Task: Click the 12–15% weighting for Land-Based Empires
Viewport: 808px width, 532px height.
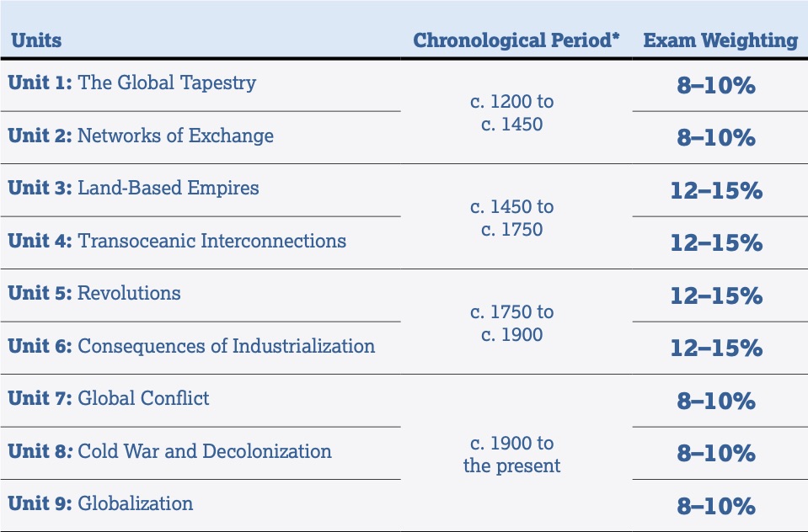Action: [x=716, y=190]
